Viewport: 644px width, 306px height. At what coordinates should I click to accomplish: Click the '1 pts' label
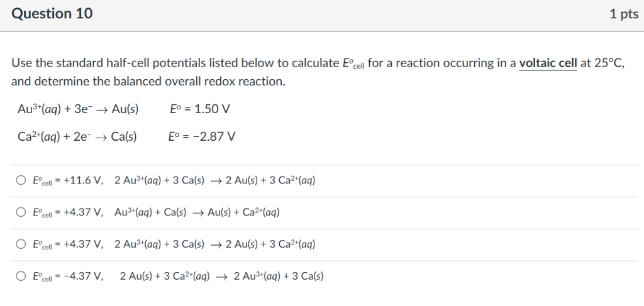[x=623, y=14]
